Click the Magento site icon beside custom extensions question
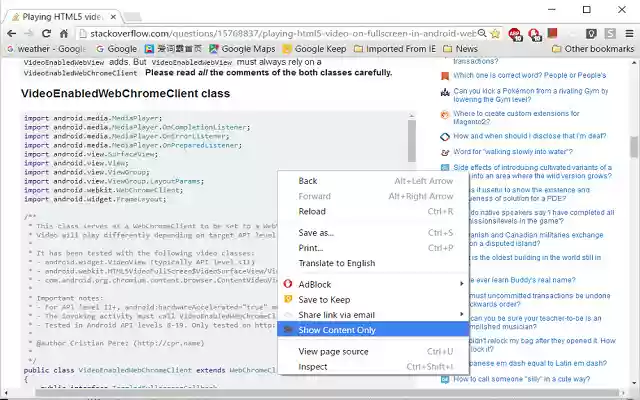The image size is (640, 400). pyautogui.click(x=445, y=115)
